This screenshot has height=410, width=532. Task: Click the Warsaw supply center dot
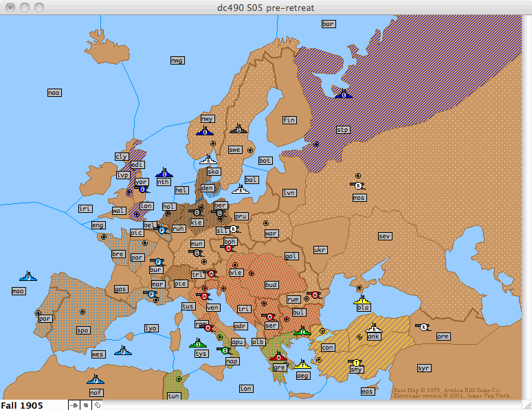point(265,223)
